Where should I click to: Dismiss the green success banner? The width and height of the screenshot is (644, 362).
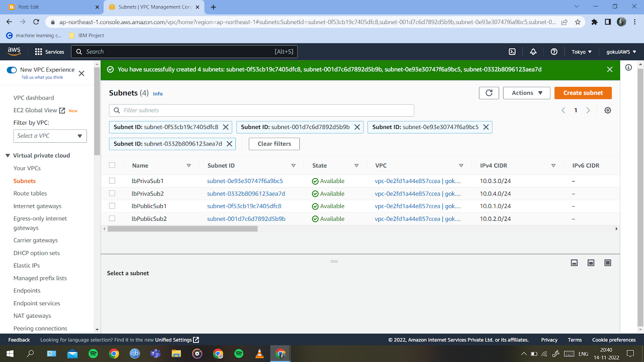(x=610, y=70)
